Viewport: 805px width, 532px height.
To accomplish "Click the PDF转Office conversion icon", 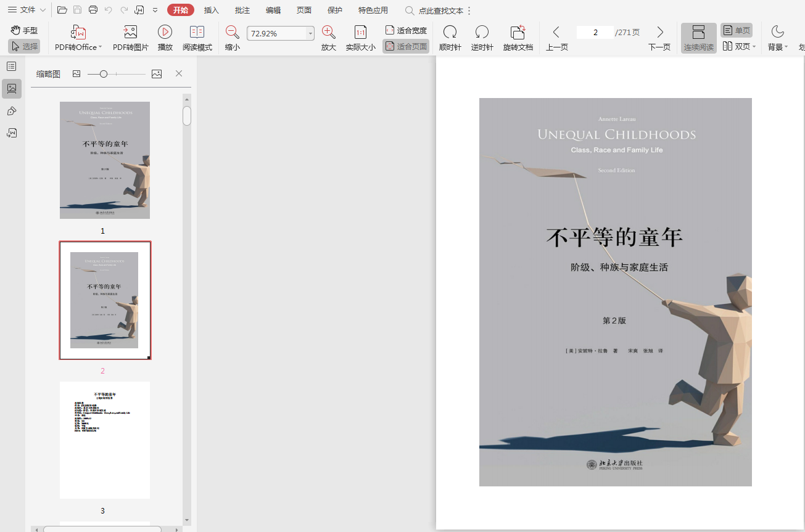I will [x=78, y=33].
